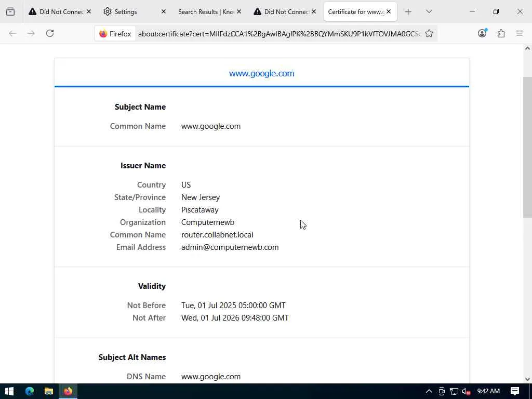The width and height of the screenshot is (532, 399).
Task: Bookmark this page with the star icon
Action: point(429,33)
